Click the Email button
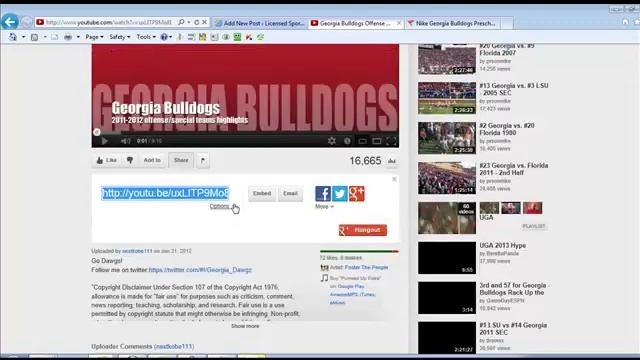 (x=290, y=193)
